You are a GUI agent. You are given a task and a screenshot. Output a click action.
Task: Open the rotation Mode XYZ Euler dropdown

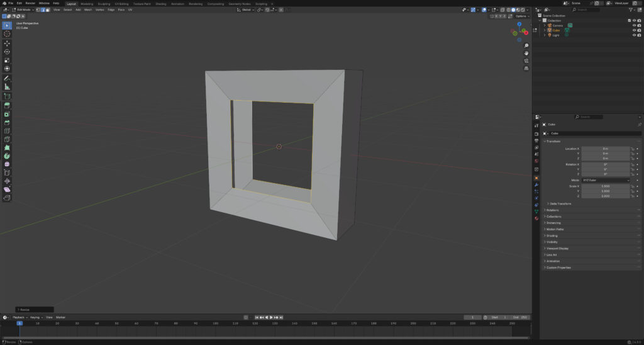[x=605, y=180]
